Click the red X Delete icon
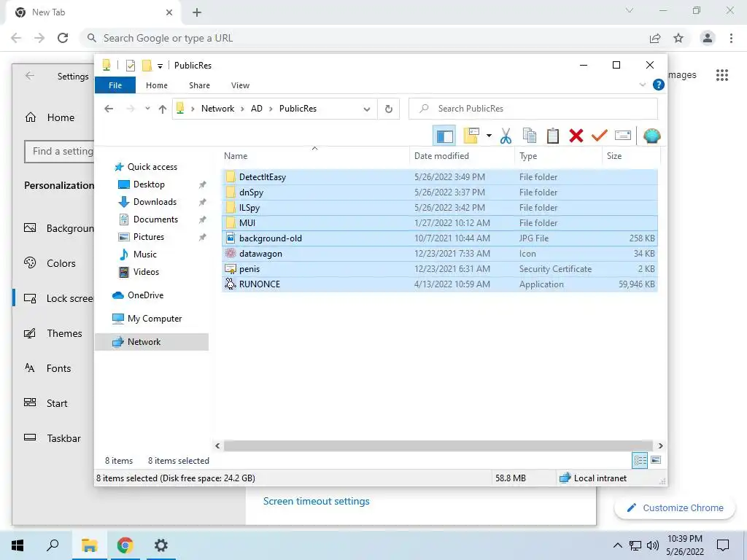Screen dimensions: 747x560 [x=576, y=136]
